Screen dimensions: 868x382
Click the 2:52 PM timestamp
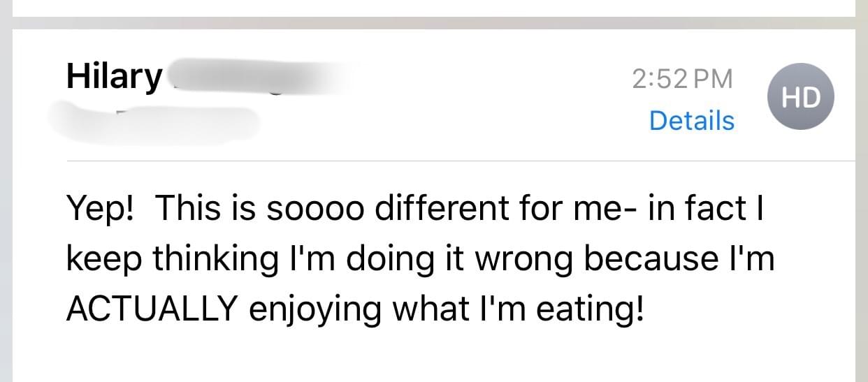pos(682,79)
